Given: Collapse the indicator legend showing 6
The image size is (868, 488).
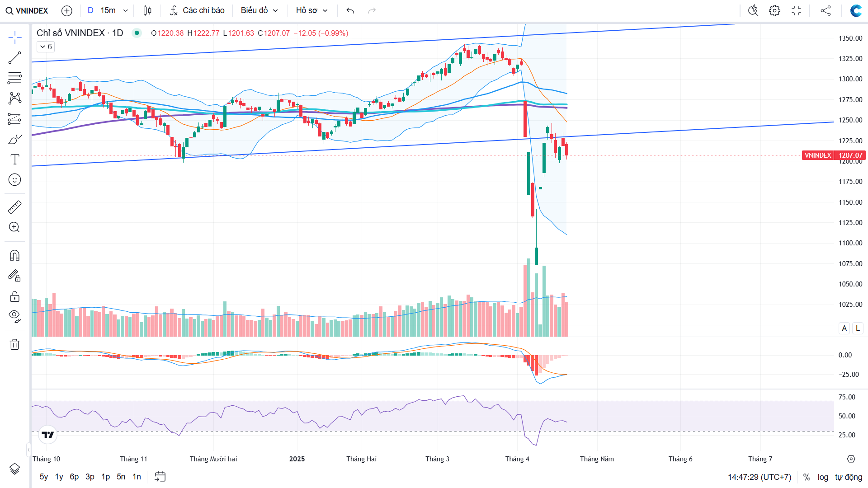Looking at the screenshot, I should [x=46, y=47].
